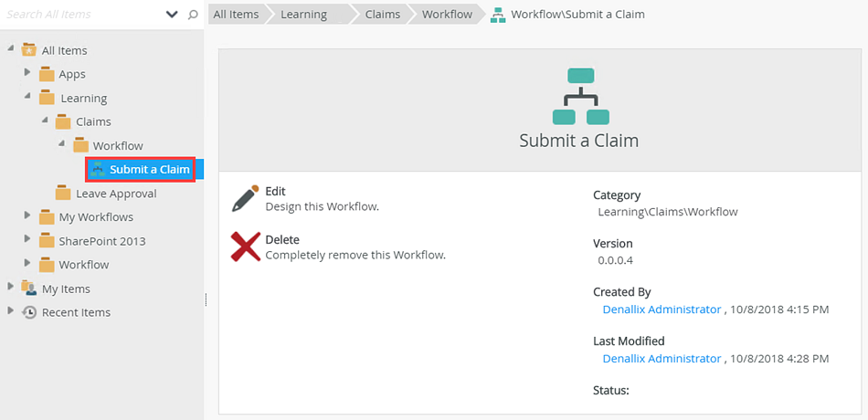Click the Submit a Claim heading
The width and height of the screenshot is (868, 420).
tap(579, 141)
